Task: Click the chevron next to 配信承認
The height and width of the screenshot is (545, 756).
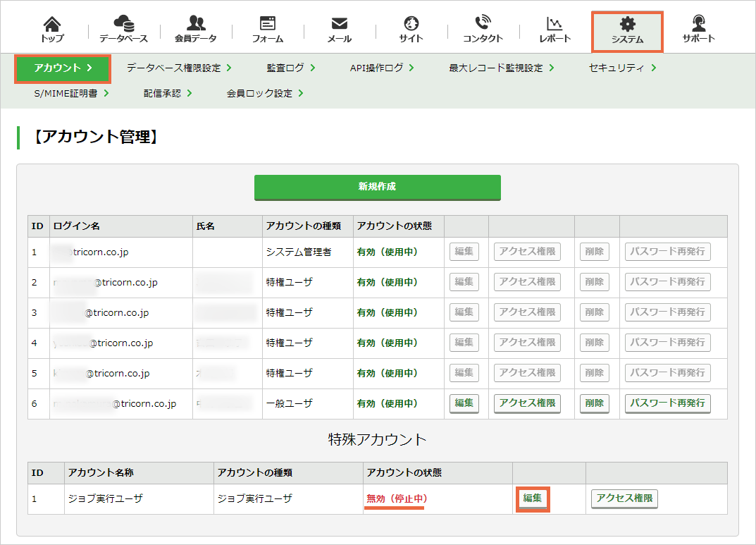Action: 190,94
